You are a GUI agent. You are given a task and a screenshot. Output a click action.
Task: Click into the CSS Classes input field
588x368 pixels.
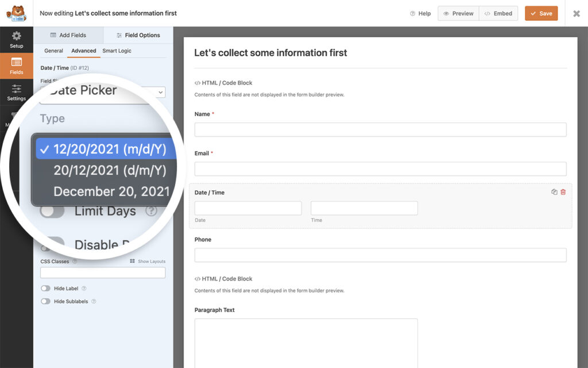coord(103,273)
